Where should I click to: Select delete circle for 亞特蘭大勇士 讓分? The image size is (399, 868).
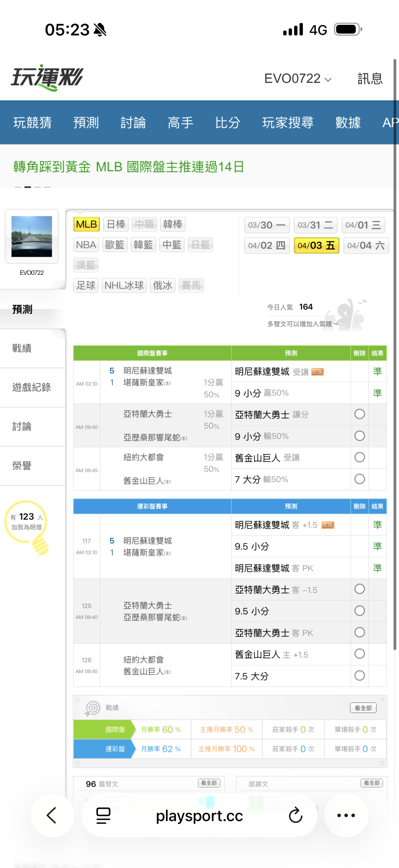pyautogui.click(x=359, y=414)
